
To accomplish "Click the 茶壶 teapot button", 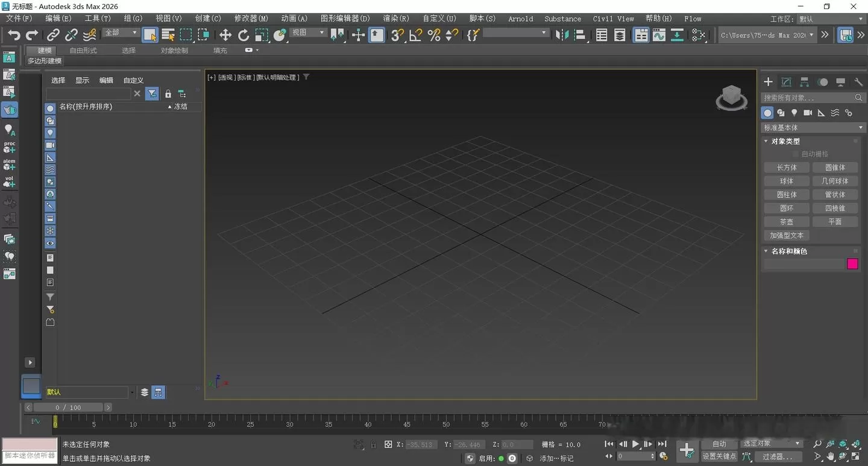I will point(787,222).
